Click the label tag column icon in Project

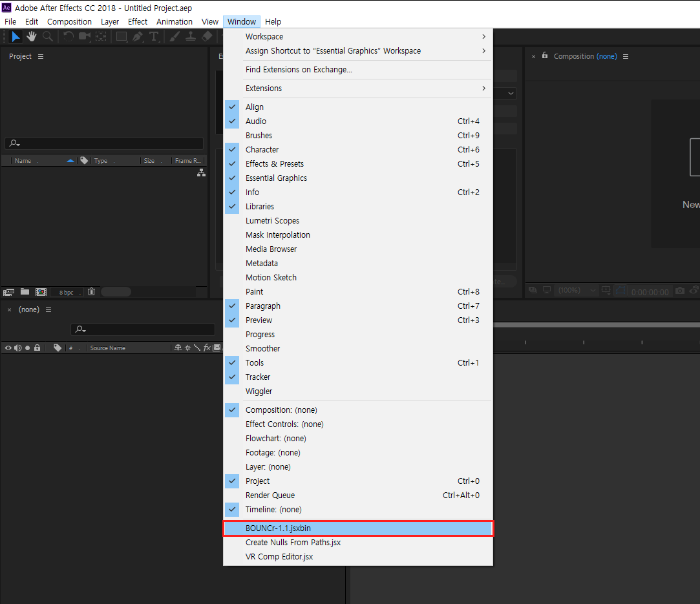click(x=84, y=161)
